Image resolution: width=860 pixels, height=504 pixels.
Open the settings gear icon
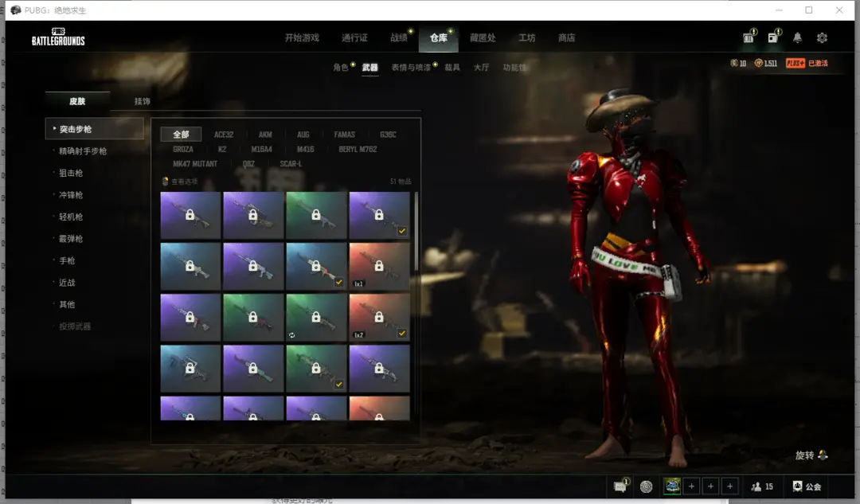click(x=822, y=37)
